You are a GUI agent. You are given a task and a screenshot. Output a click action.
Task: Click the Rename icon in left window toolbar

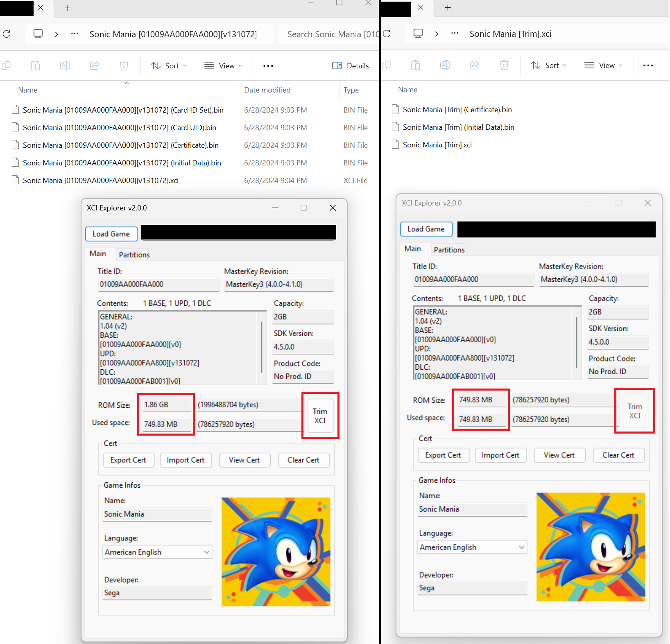click(x=65, y=66)
